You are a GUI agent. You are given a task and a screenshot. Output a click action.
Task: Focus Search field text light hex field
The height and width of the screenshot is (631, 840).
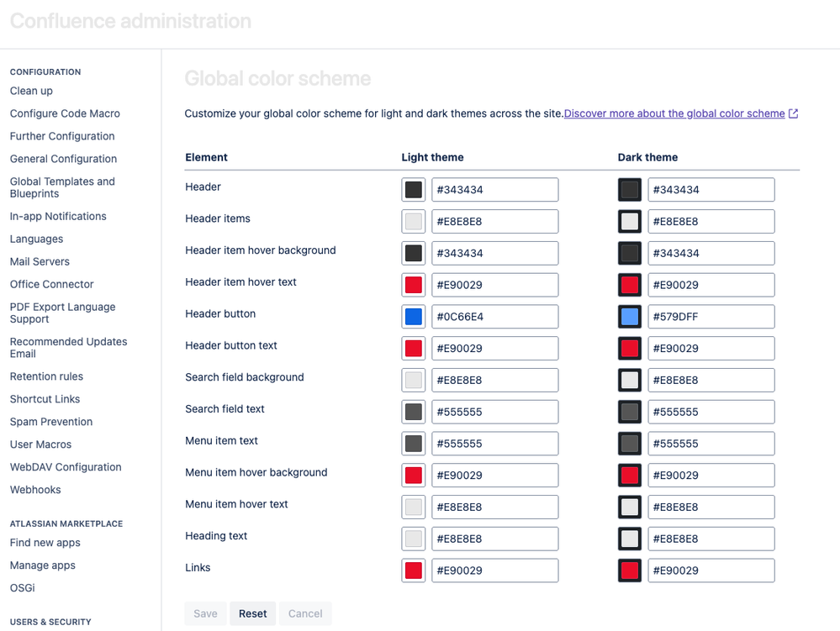pyautogui.click(x=495, y=412)
